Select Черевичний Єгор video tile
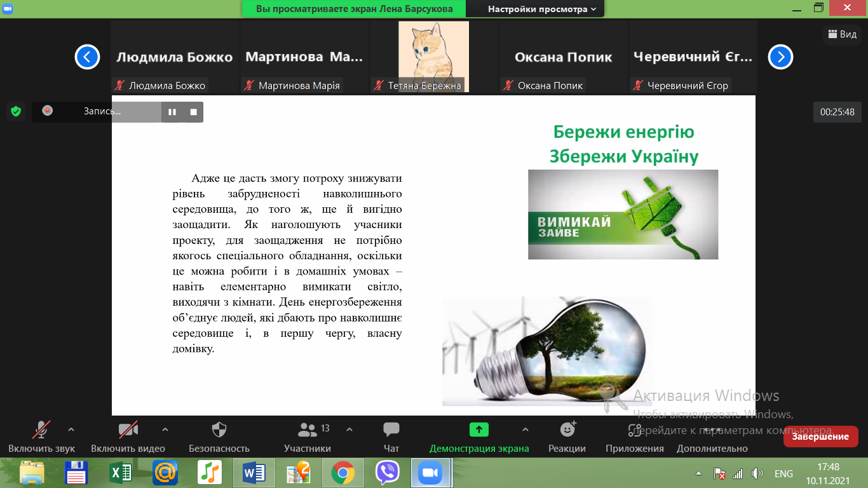The width and height of the screenshot is (868, 488). point(693,57)
